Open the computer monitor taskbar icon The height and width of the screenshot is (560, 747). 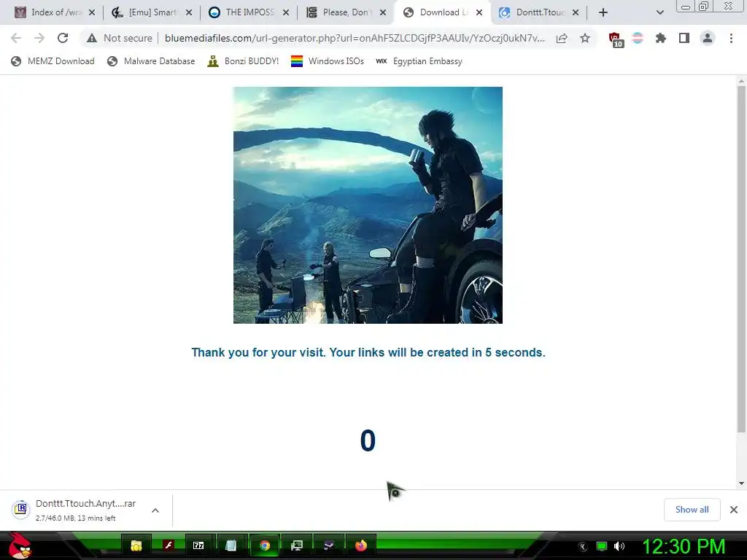click(x=296, y=545)
